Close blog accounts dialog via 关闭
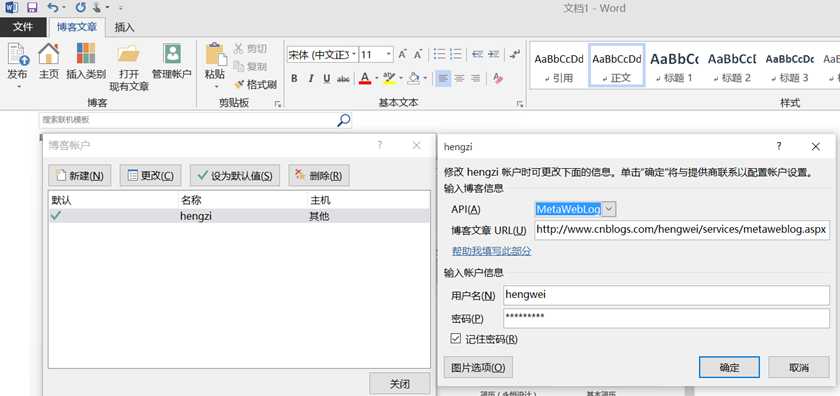840x396 pixels. pyautogui.click(x=400, y=384)
